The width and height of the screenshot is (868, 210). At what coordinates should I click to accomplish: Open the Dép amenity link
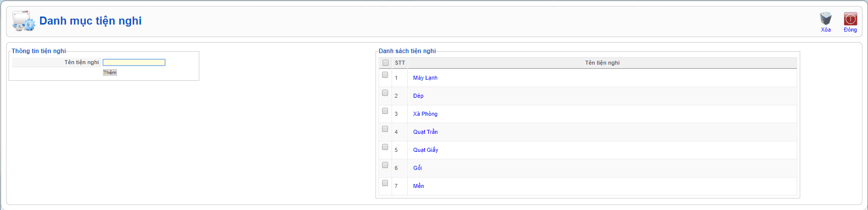[x=418, y=96]
